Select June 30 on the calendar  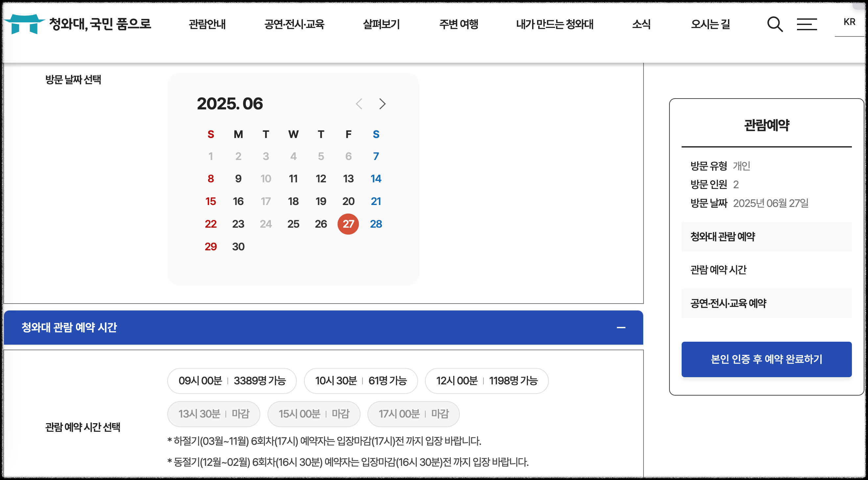pos(238,246)
